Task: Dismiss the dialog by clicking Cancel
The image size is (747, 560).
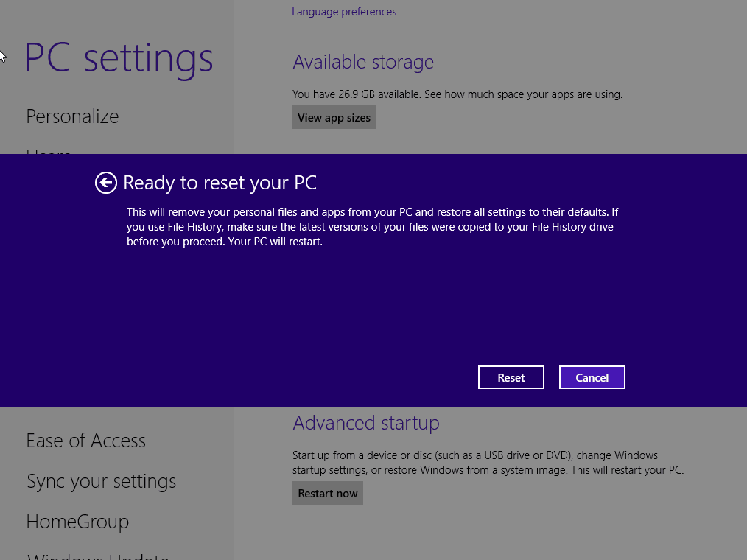Action: coord(592,377)
